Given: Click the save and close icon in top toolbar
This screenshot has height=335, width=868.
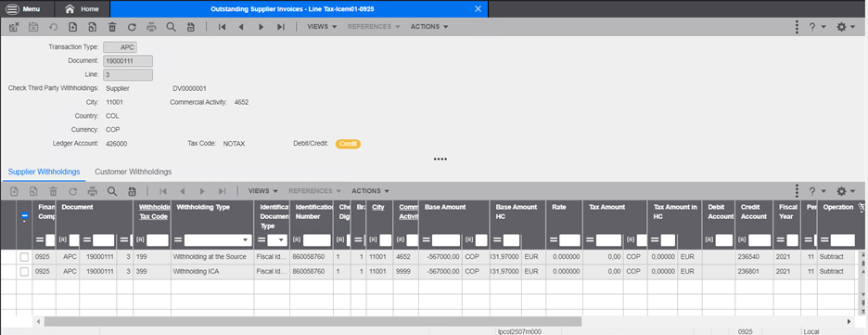Looking at the screenshot, I should [x=14, y=27].
